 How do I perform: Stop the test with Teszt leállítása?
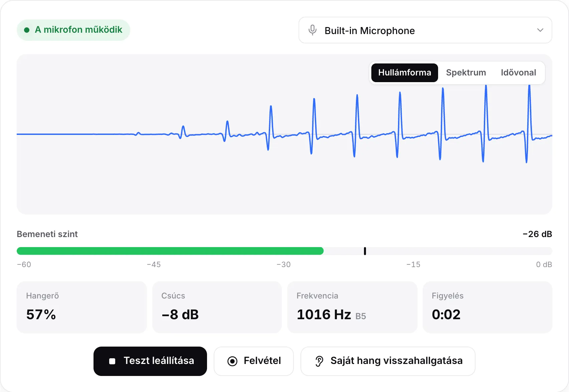[x=150, y=361]
